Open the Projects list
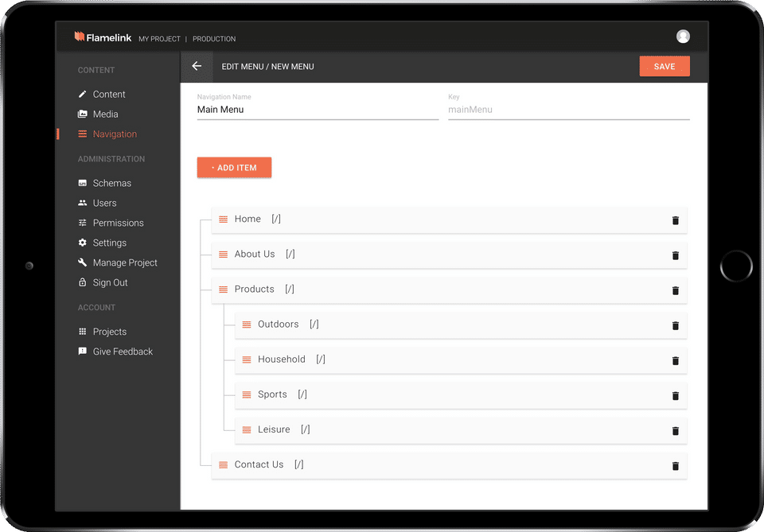Image resolution: width=764 pixels, height=532 pixels. tap(110, 332)
